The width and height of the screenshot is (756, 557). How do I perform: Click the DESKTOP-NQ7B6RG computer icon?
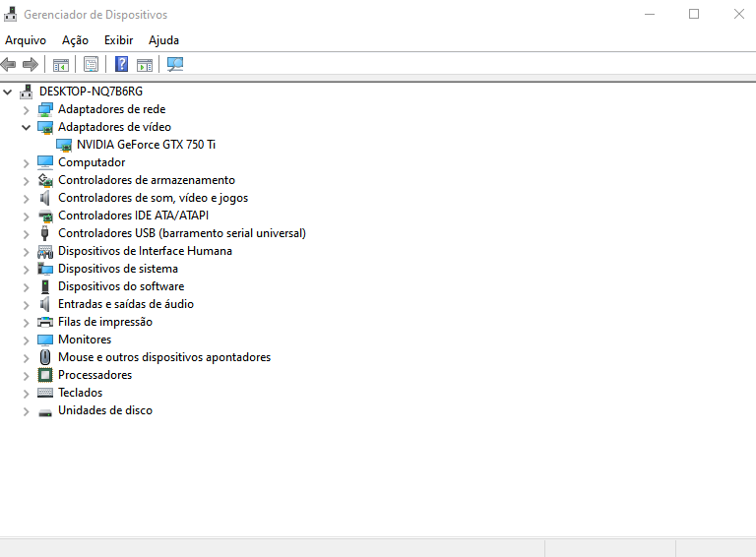tap(26, 92)
